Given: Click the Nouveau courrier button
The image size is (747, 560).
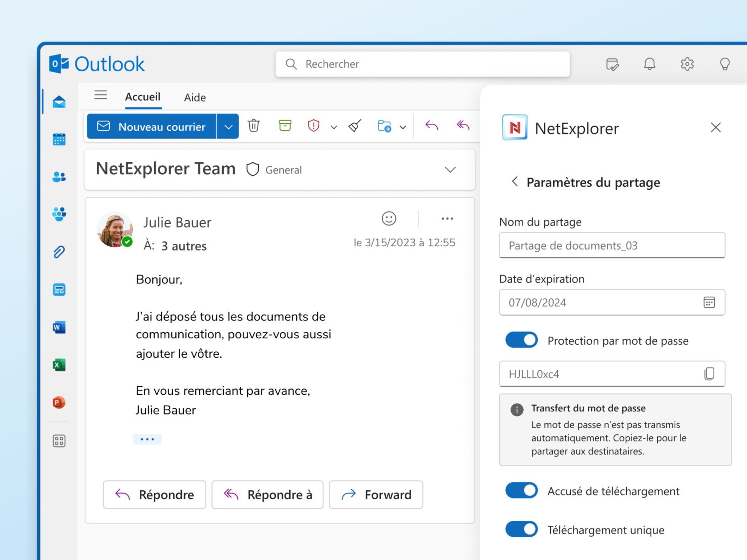Looking at the screenshot, I should pyautogui.click(x=152, y=126).
